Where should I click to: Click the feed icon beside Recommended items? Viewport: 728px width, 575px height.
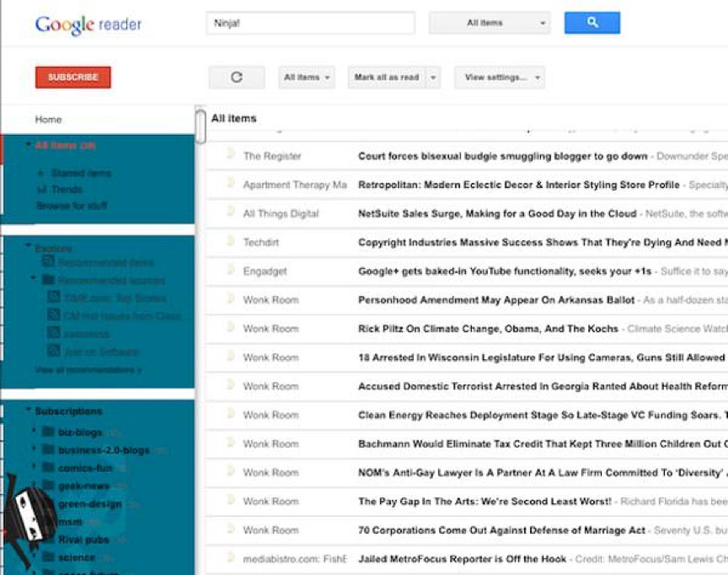(x=48, y=261)
